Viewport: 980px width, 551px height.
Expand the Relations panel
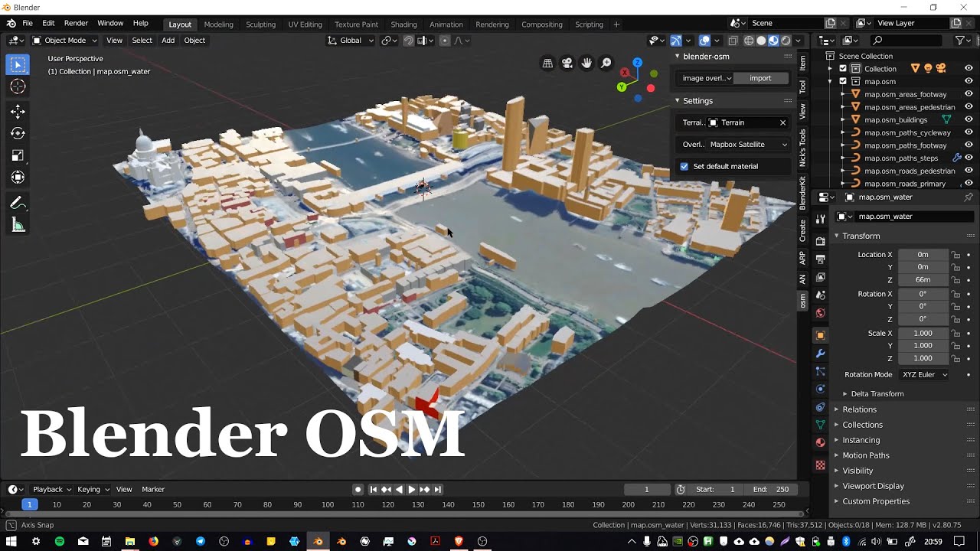pyautogui.click(x=859, y=409)
